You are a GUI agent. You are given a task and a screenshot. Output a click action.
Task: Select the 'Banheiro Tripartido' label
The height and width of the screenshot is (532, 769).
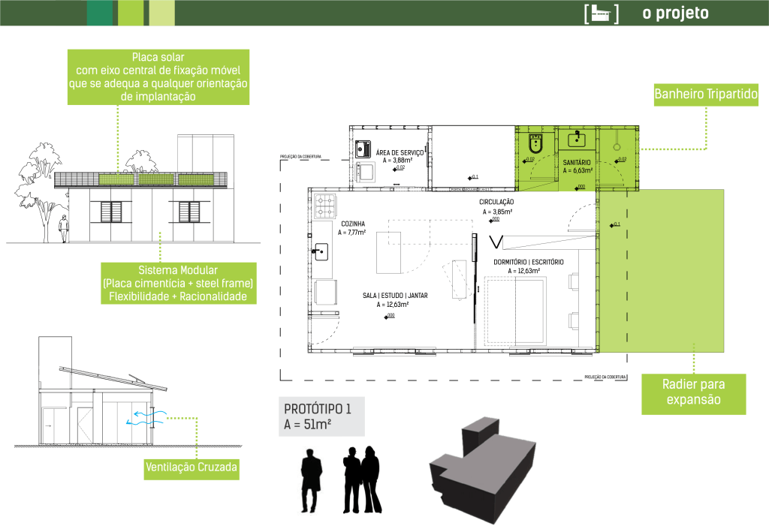pyautogui.click(x=706, y=95)
